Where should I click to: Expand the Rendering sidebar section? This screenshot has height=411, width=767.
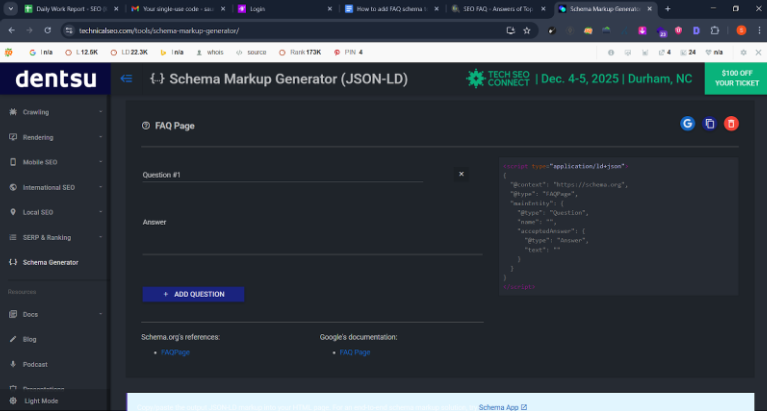pos(38,137)
